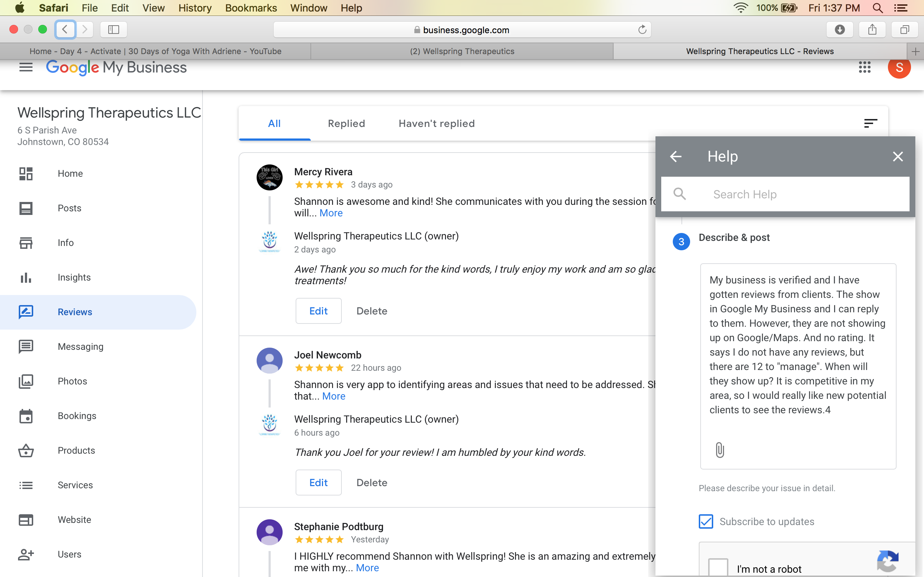
Task: Open Insights from the sidebar
Action: (74, 277)
